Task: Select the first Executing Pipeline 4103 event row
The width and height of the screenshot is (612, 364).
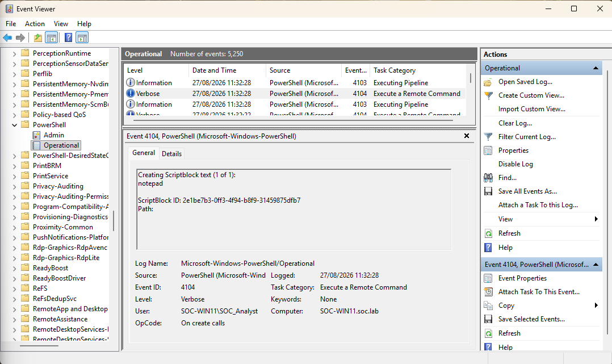Action: point(295,83)
